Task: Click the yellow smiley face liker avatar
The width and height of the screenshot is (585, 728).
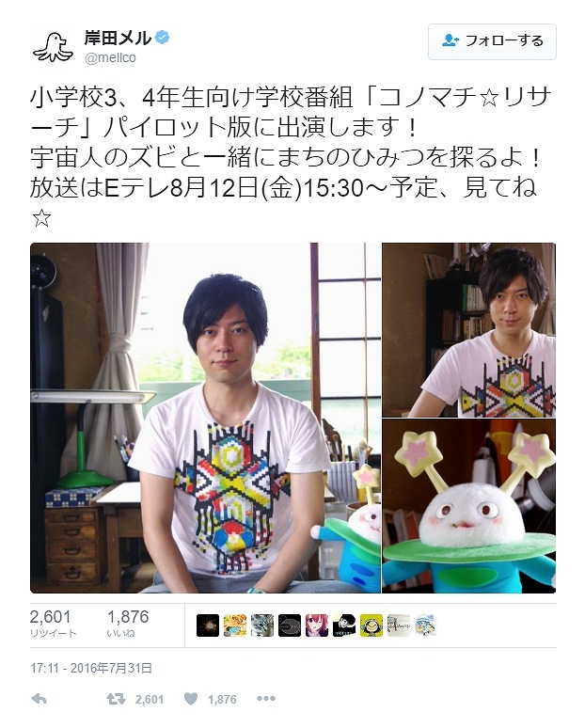Action: [x=371, y=625]
